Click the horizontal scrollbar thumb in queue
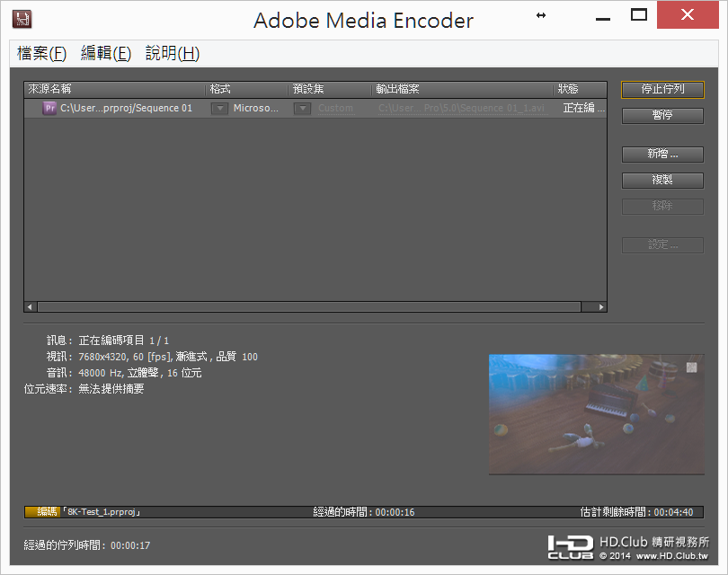This screenshot has height=575, width=728. [309, 306]
